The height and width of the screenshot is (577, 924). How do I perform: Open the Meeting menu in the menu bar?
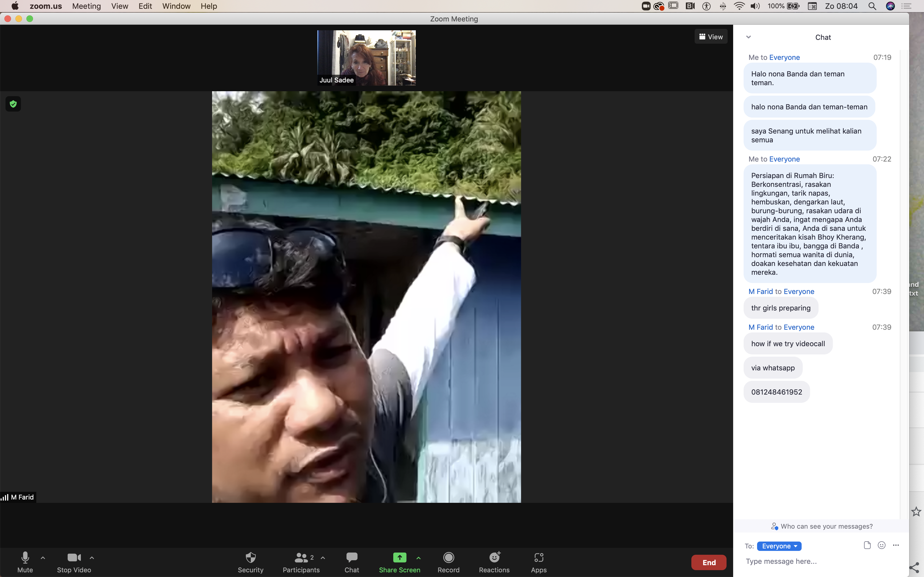point(86,6)
